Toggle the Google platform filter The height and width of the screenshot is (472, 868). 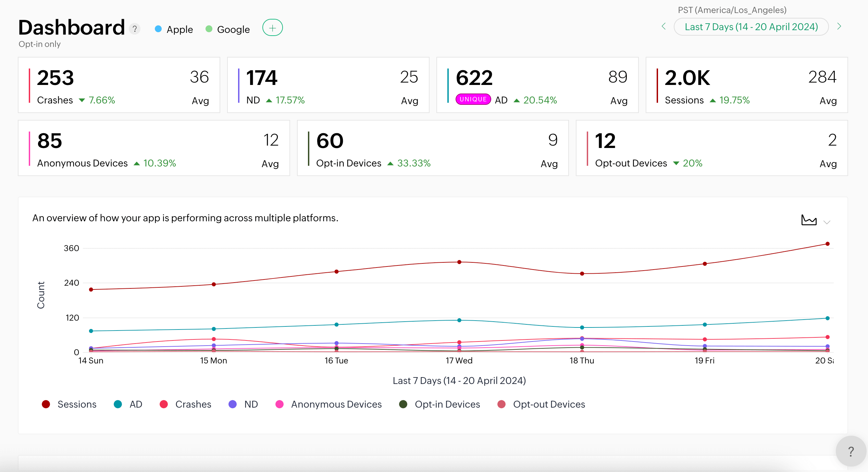[x=228, y=29]
